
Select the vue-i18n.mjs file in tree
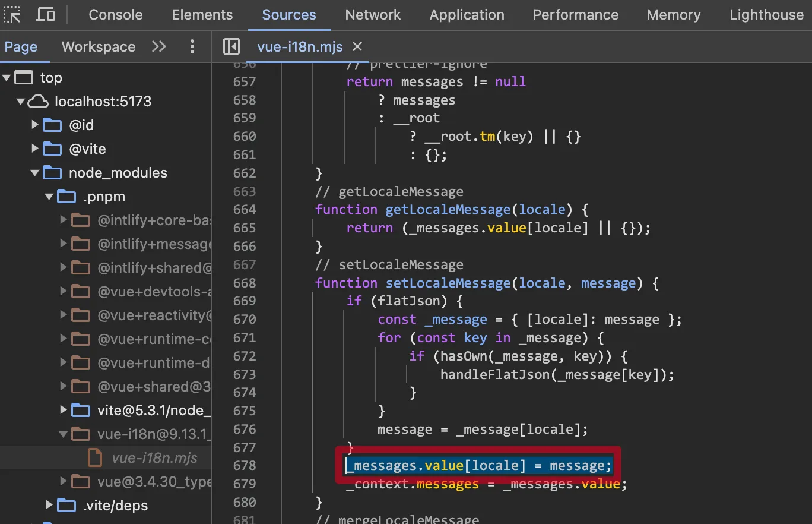(x=154, y=458)
